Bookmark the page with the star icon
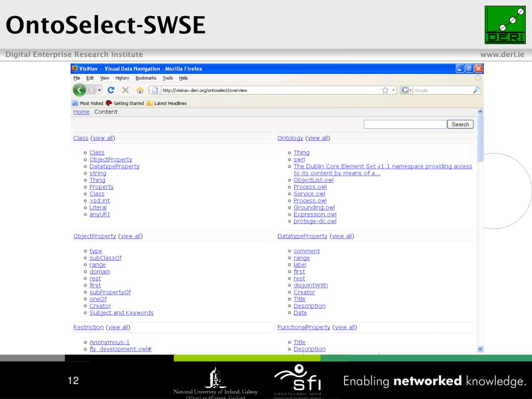 coord(385,90)
